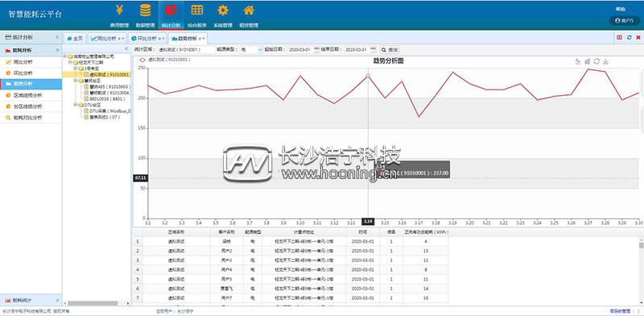Image resolution: width=644 pixels, height=316 pixels.
Task: Collapse the 能耗分析 accordion section
Action: tap(57, 50)
